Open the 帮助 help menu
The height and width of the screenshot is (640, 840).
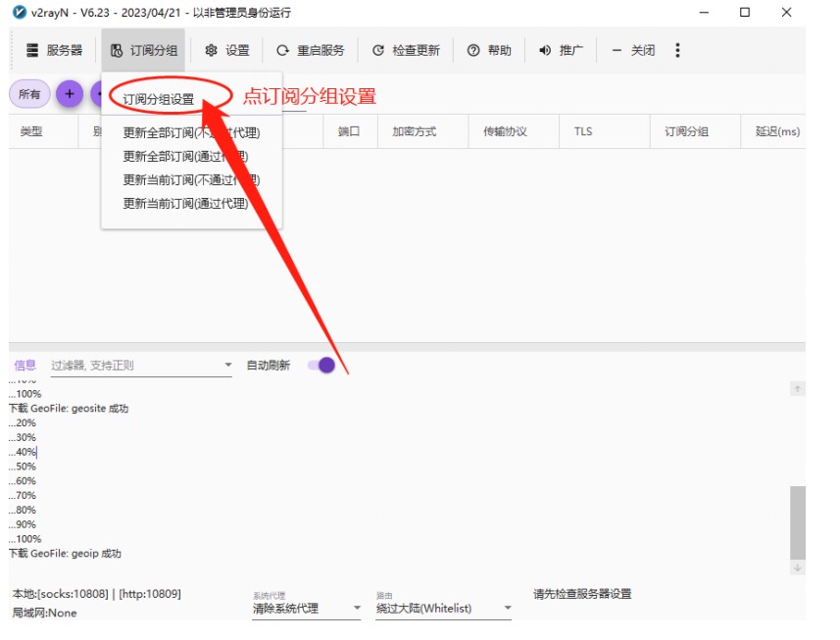(x=489, y=50)
